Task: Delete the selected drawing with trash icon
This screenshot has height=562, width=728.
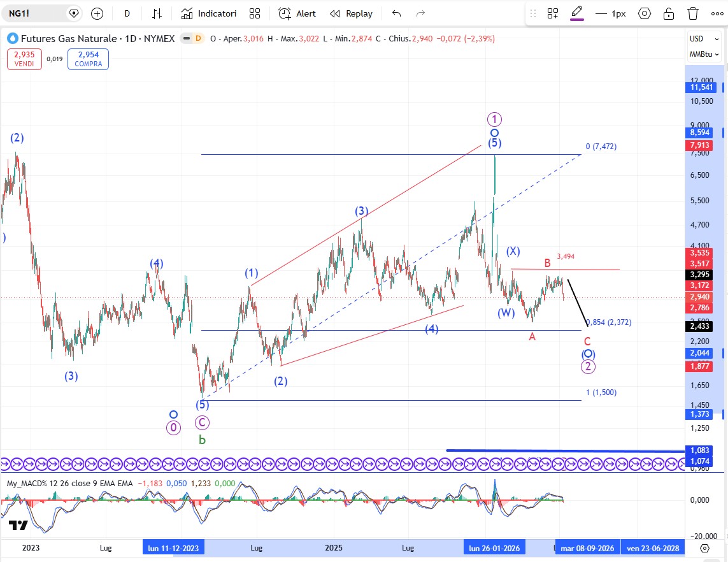Action: [693, 14]
